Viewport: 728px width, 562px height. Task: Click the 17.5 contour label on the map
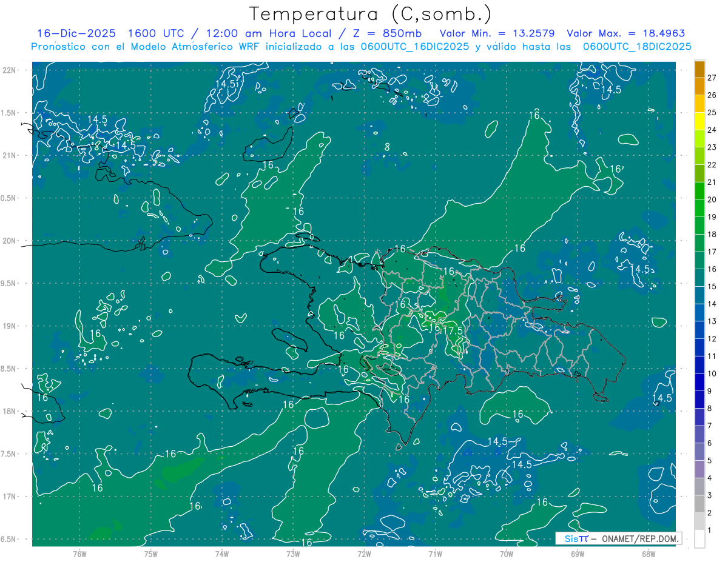(x=453, y=330)
